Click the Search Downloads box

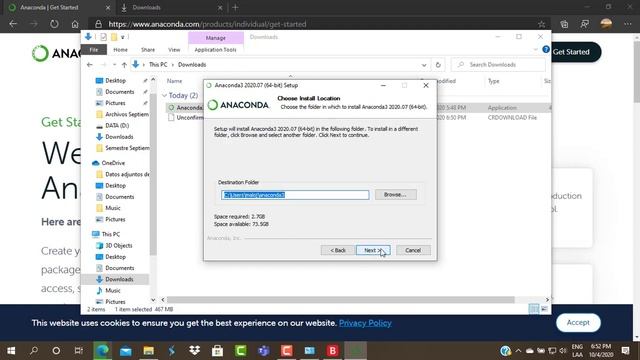pos(498,65)
